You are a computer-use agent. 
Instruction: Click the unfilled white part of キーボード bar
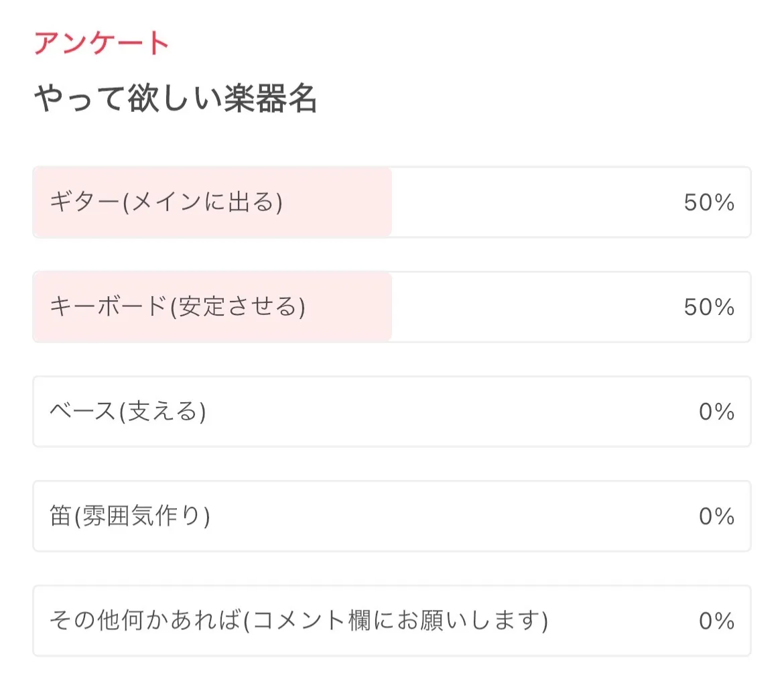coord(536,306)
